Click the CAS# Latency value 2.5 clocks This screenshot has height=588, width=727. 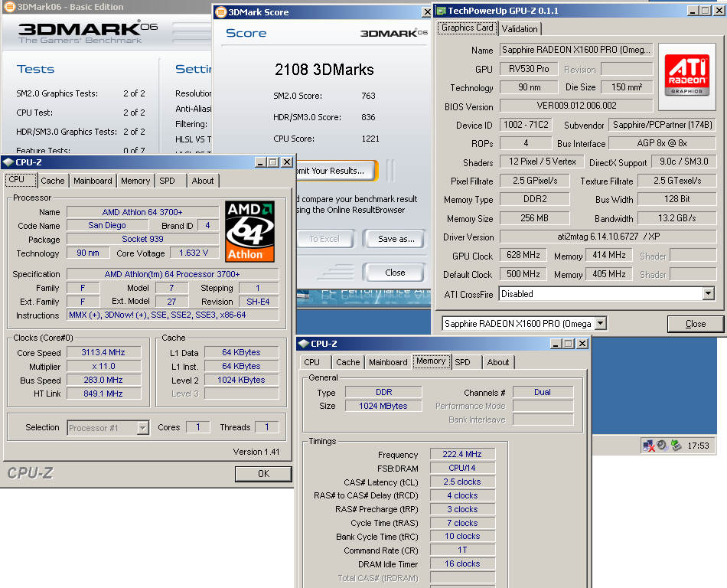[462, 482]
